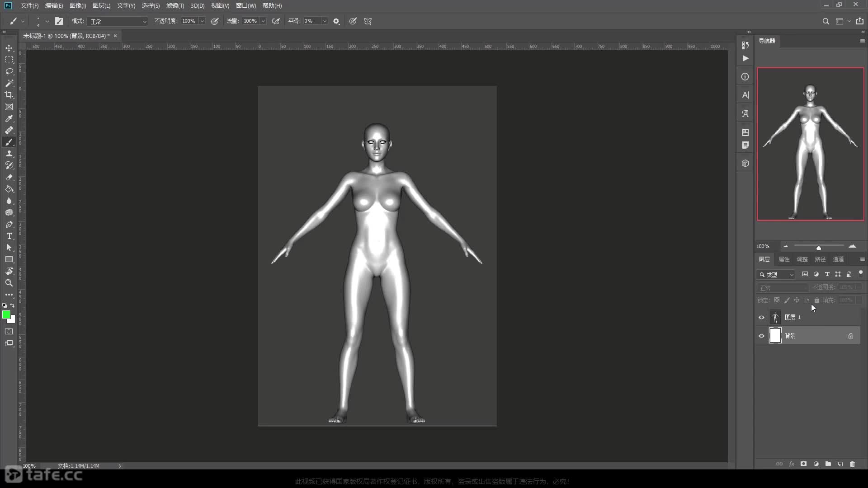
Task: Select the Brush tool in toolbox
Action: tap(9, 142)
